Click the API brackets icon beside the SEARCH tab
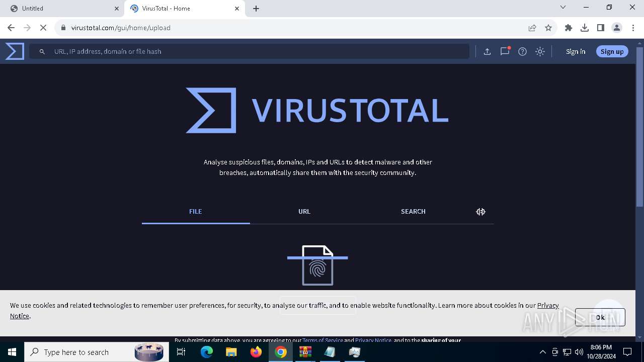Image resolution: width=644 pixels, height=362 pixels. click(x=480, y=212)
